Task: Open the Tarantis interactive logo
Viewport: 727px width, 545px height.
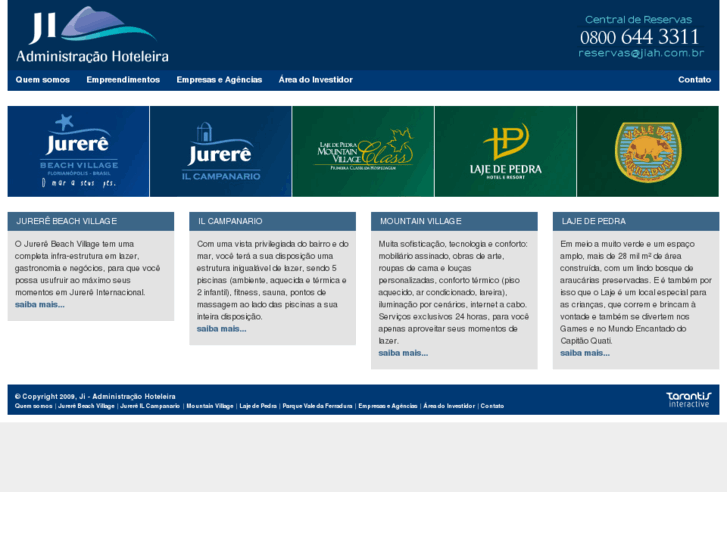Action: tap(689, 399)
